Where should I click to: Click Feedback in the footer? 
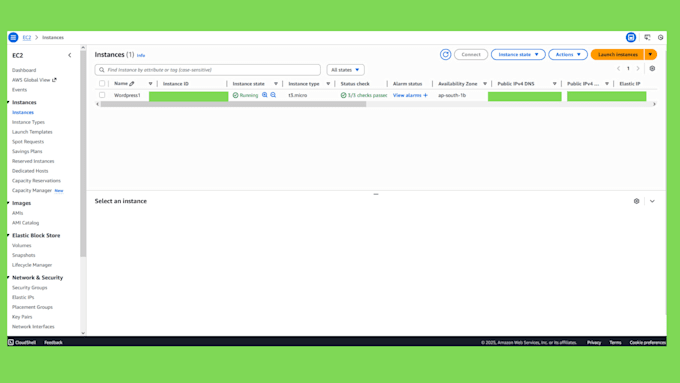pos(53,342)
